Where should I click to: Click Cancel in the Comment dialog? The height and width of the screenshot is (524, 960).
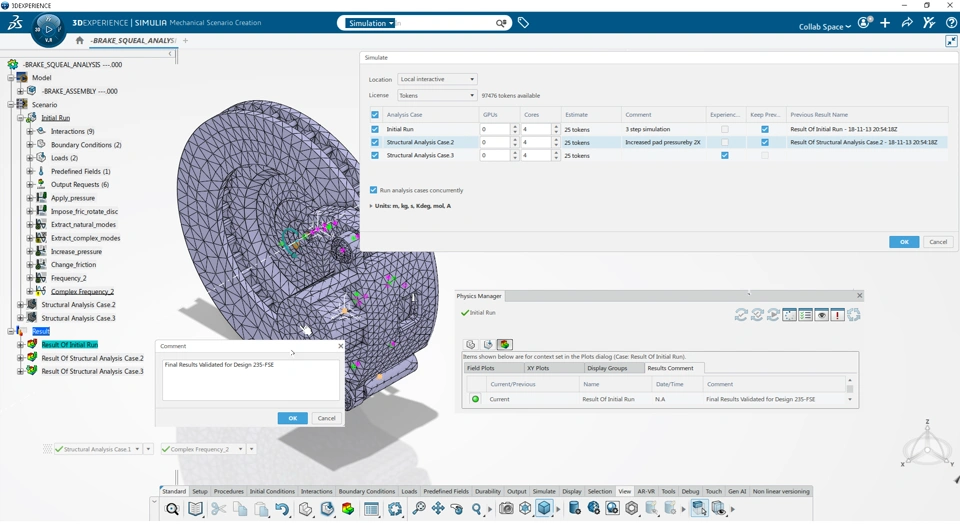pyautogui.click(x=326, y=418)
